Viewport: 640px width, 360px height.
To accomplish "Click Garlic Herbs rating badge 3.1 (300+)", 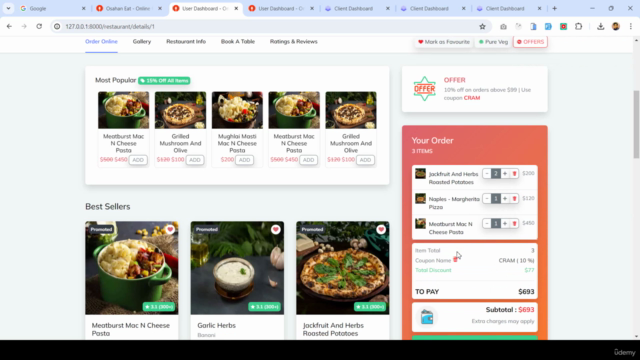I will point(264,307).
